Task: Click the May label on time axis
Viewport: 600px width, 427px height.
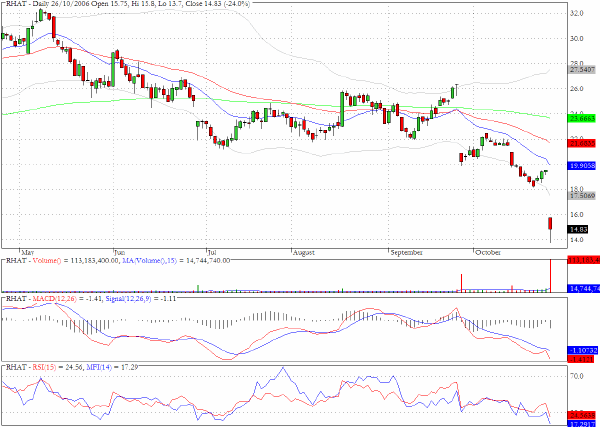Action: tap(28, 253)
